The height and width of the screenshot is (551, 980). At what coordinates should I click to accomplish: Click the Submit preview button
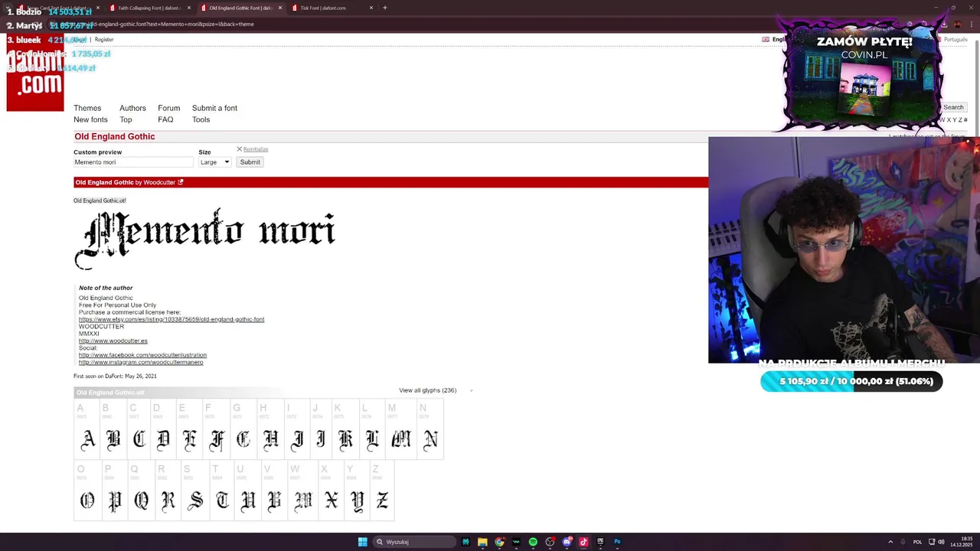pyautogui.click(x=250, y=162)
